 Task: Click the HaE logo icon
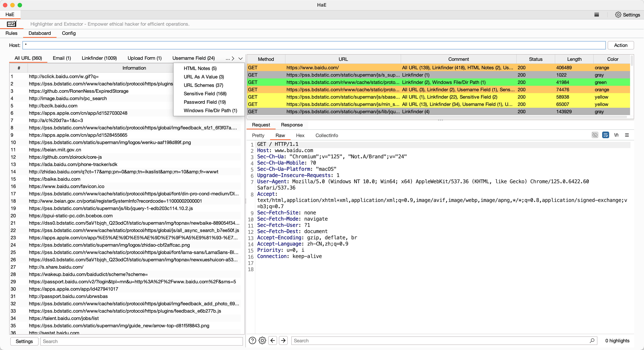(x=12, y=24)
